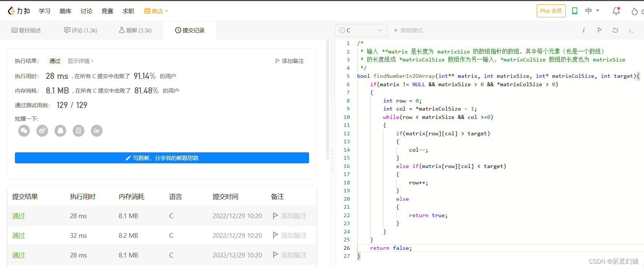Select the 提交记录 tab
This screenshot has height=268, width=644.
coord(190,30)
